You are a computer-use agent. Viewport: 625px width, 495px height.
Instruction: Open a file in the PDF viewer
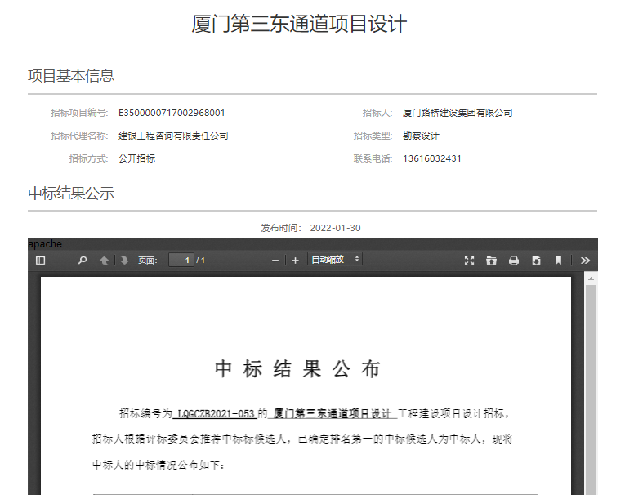pyautogui.click(x=491, y=261)
